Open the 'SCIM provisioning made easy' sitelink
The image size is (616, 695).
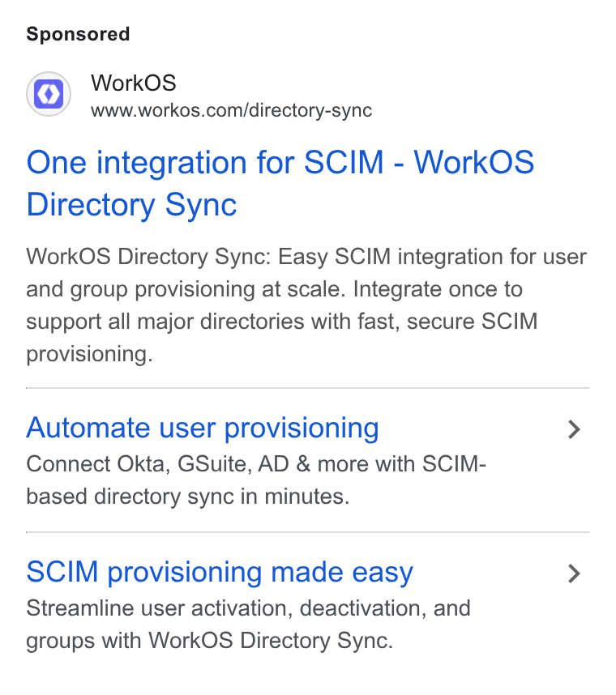pos(220,572)
